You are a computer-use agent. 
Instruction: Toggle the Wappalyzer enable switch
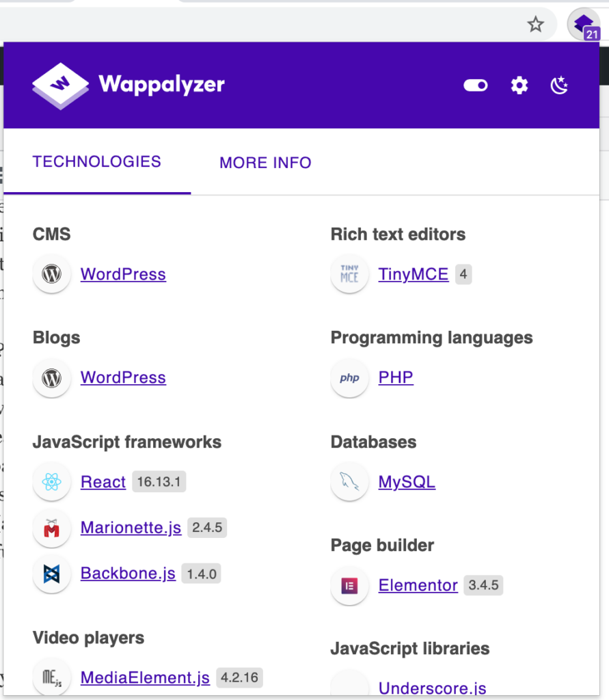(476, 85)
